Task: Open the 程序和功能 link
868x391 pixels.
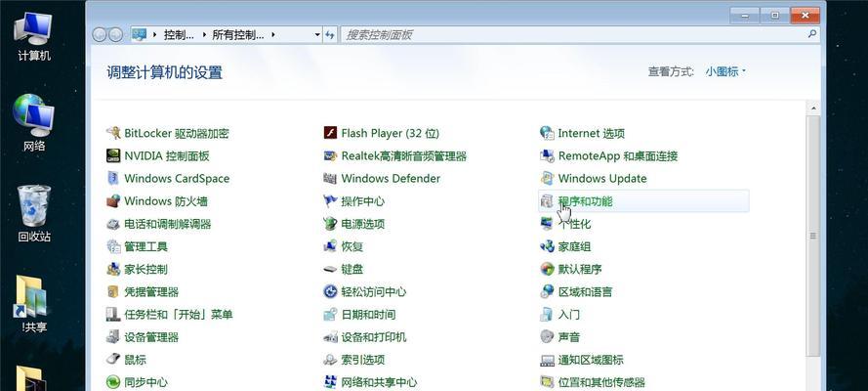Action: coord(585,201)
